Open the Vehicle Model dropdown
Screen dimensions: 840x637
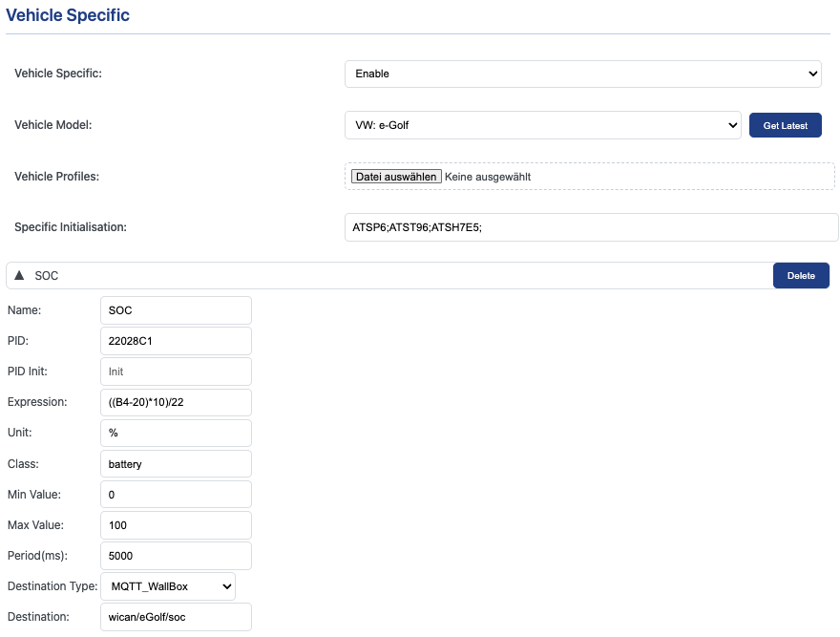pos(542,125)
